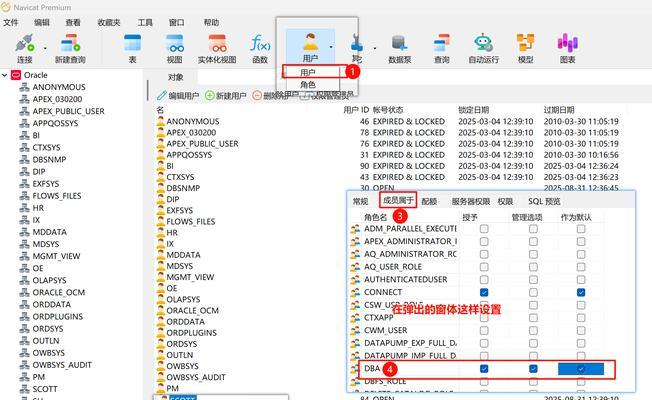Uncheck Grant for DBA role
Image resolution: width=652 pixels, height=400 pixels.
(x=484, y=368)
